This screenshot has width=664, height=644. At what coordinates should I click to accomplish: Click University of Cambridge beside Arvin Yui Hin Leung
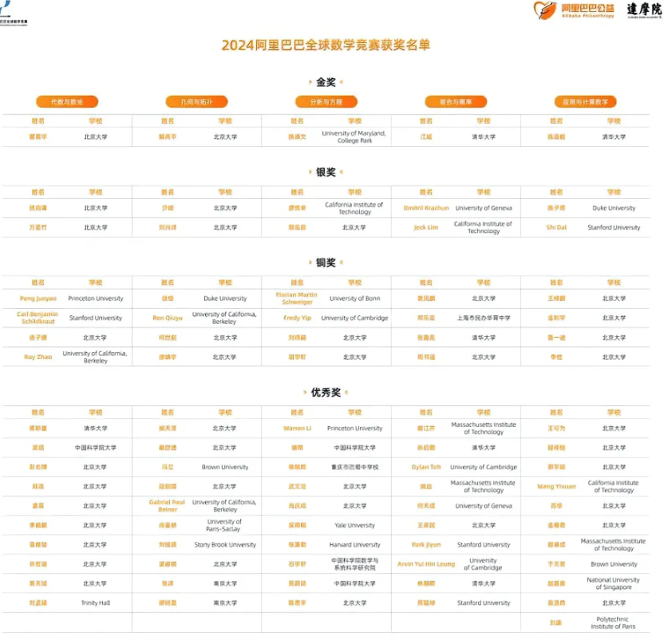pos(483,564)
